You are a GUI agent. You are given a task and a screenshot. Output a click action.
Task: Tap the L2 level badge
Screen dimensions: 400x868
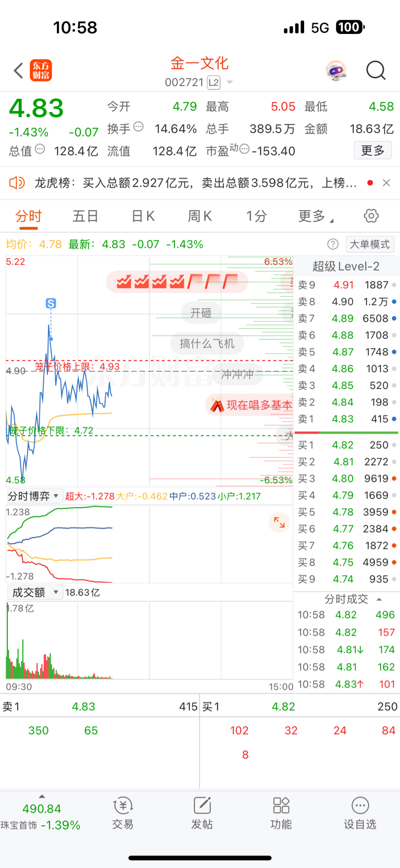click(x=214, y=82)
